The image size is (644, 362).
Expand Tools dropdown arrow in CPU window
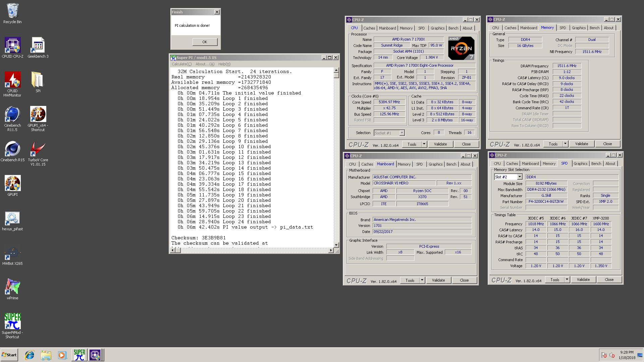click(x=424, y=144)
